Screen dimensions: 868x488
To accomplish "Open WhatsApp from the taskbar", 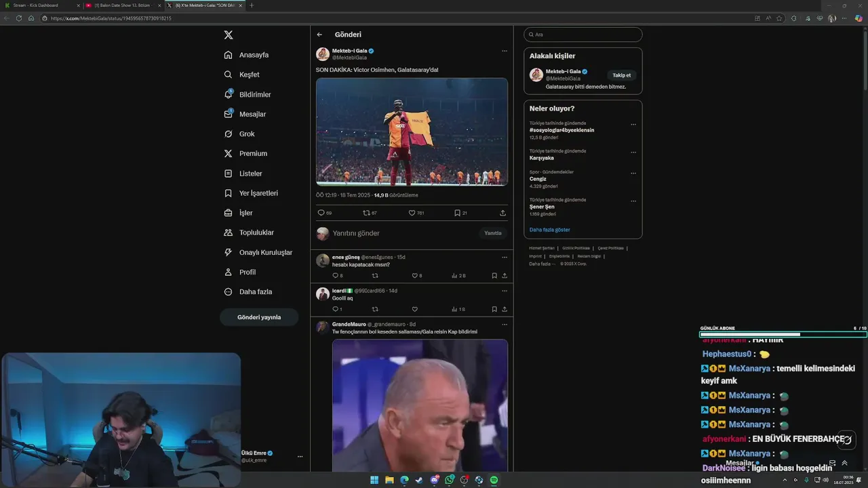I will [449, 480].
